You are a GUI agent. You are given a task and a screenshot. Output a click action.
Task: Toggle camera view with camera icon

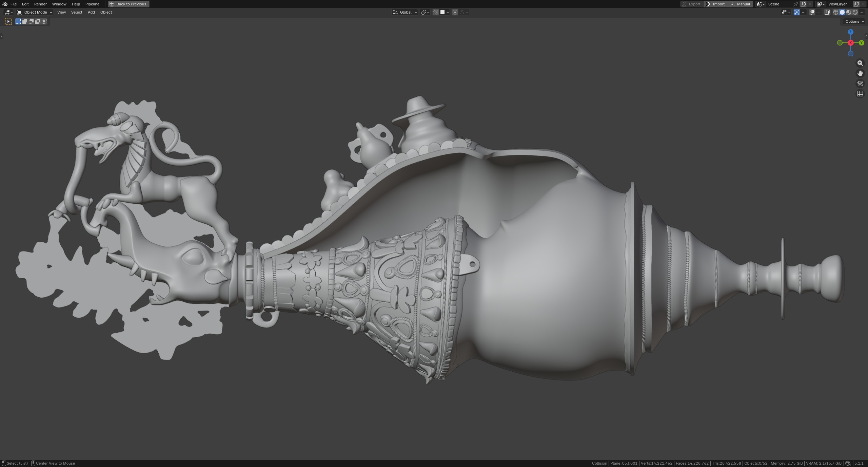click(x=860, y=83)
